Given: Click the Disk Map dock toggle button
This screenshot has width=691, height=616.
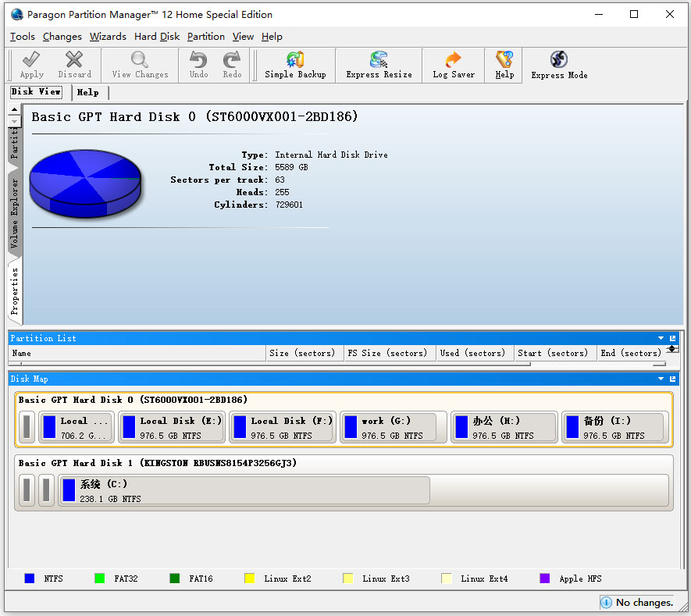Looking at the screenshot, I should (673, 379).
